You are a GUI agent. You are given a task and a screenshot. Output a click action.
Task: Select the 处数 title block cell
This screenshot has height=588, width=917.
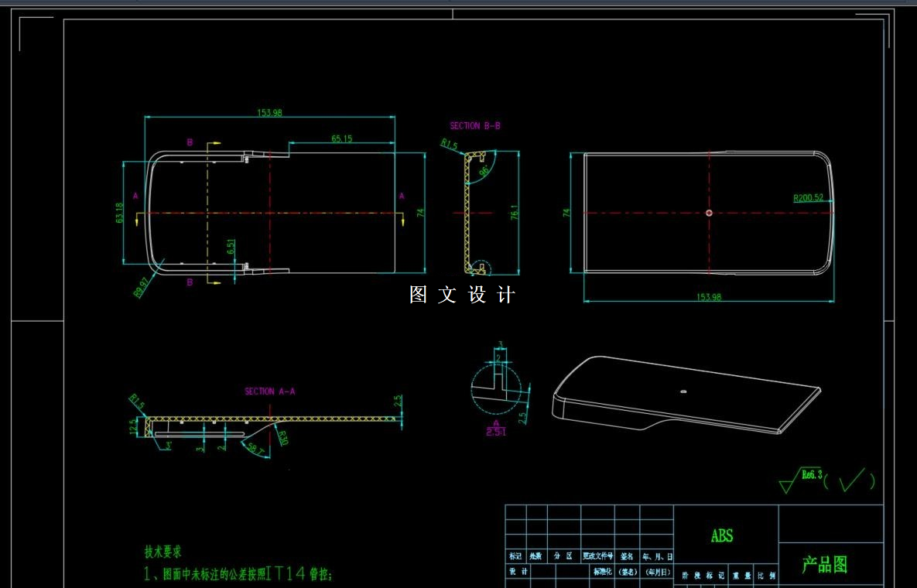[535, 556]
